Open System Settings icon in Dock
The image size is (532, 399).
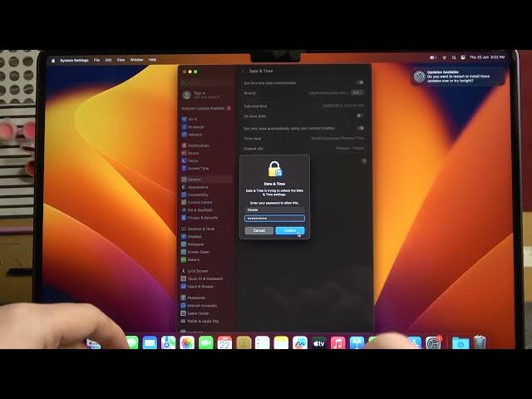tap(433, 343)
